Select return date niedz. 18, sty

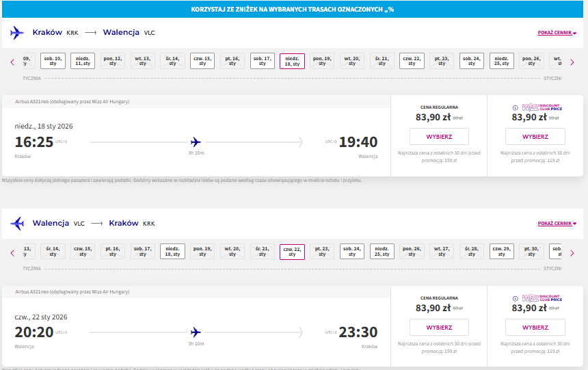(x=172, y=252)
